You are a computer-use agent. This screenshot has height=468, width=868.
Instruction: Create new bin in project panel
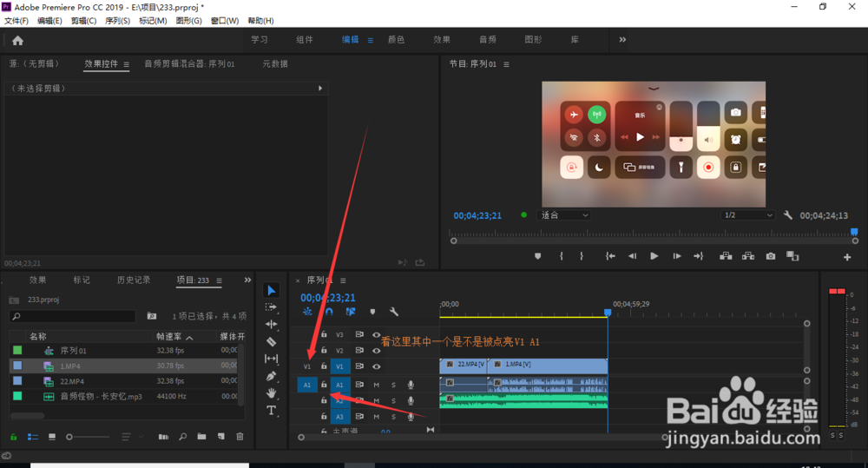point(201,437)
